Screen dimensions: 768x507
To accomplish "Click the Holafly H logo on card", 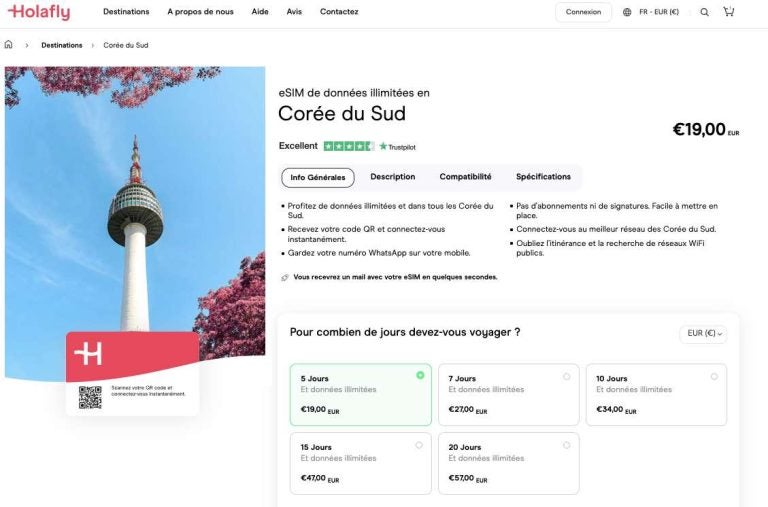I will point(88,353).
